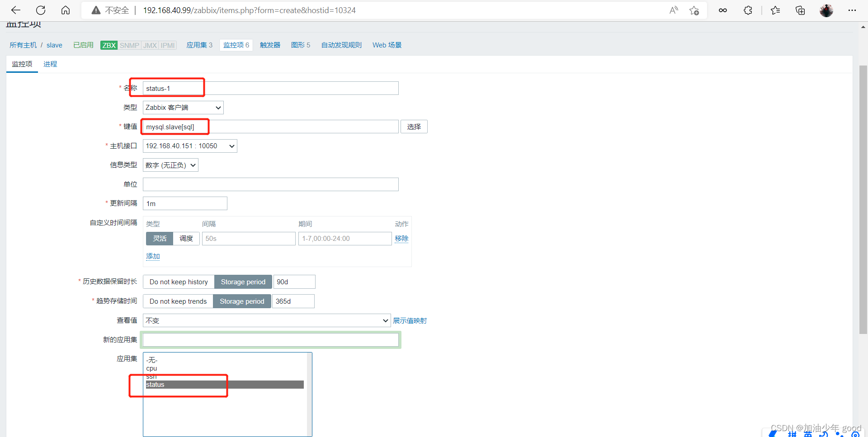Viewport: 868px width, 437px height.
Task: Click the empty 单位 input field
Action: 271,184
